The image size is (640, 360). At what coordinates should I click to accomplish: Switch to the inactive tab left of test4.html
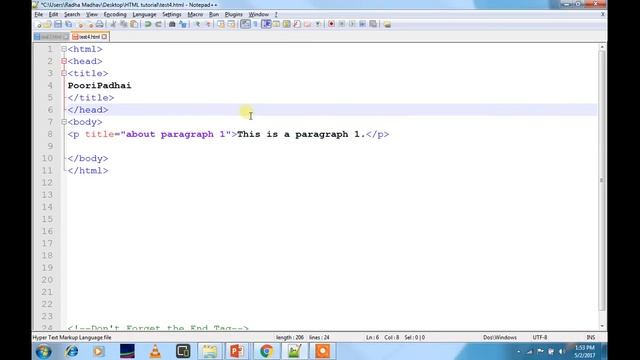click(x=51, y=37)
